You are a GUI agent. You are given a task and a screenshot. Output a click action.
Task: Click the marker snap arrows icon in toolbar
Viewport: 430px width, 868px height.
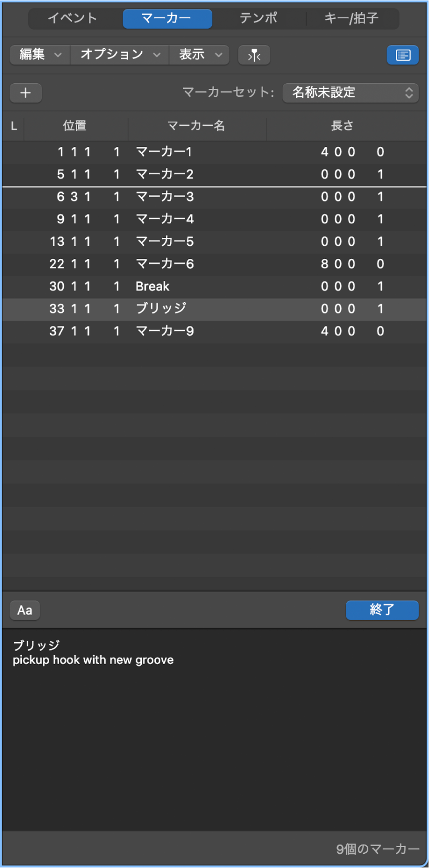pyautogui.click(x=254, y=55)
